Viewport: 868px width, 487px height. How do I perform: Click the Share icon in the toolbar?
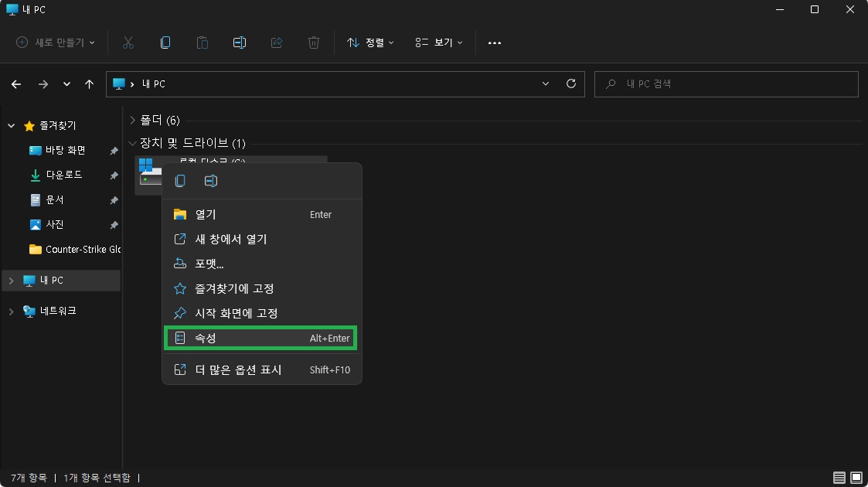point(276,43)
